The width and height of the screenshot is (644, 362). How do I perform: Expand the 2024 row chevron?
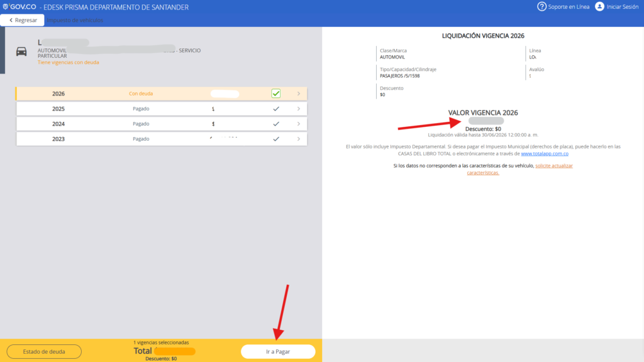coord(298,124)
